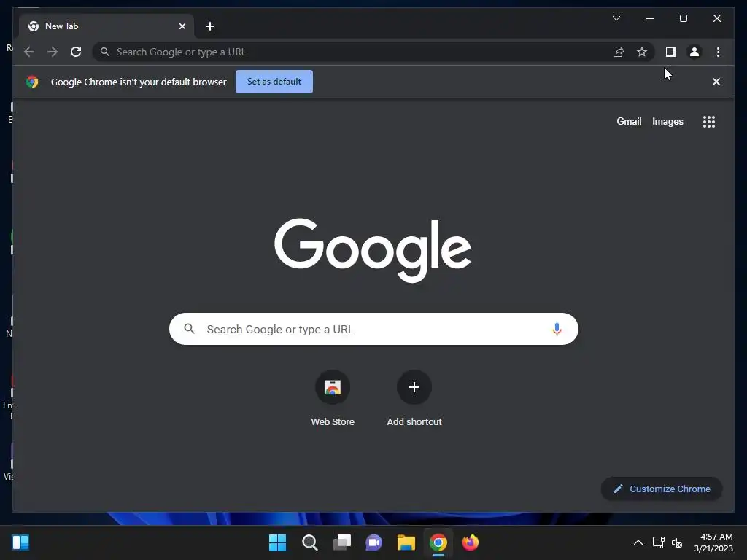The width and height of the screenshot is (747, 560).
Task: Open the Widgets icon on the taskbar
Action: [x=20, y=542]
